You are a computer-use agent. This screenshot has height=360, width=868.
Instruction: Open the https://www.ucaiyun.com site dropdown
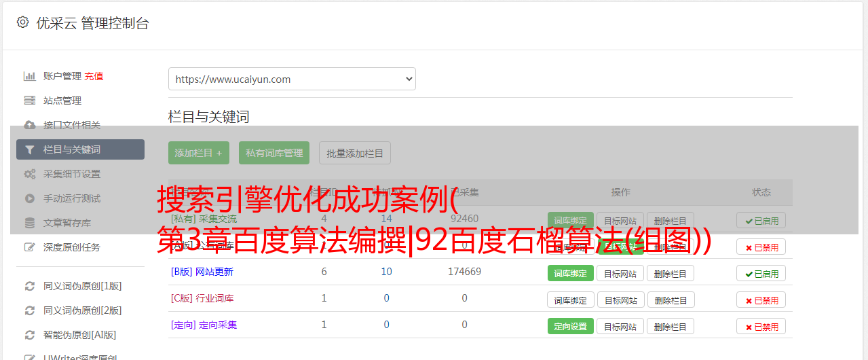[x=292, y=79]
